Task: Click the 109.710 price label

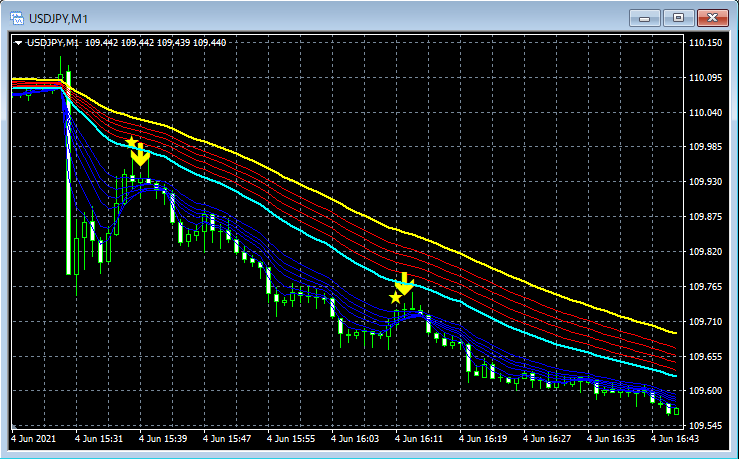Action: (x=705, y=321)
